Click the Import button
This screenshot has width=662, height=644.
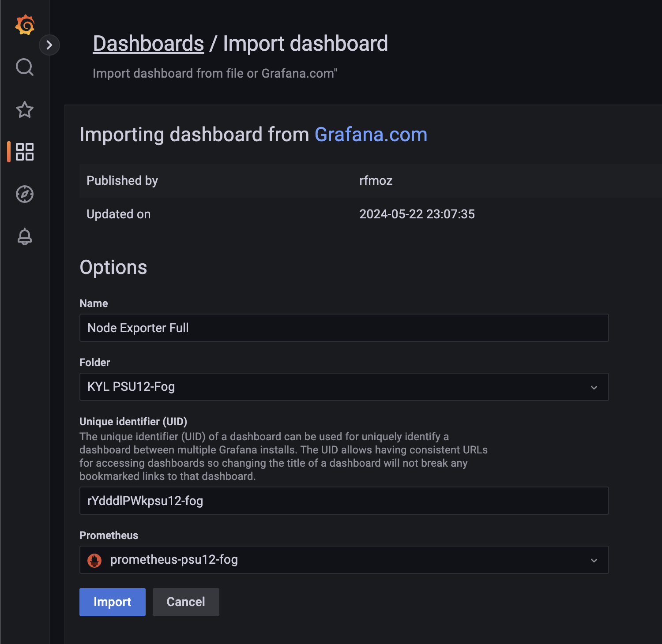(112, 602)
